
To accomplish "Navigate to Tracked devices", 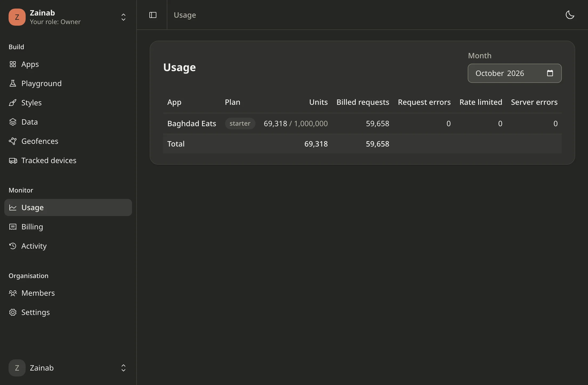I will [x=68, y=160].
